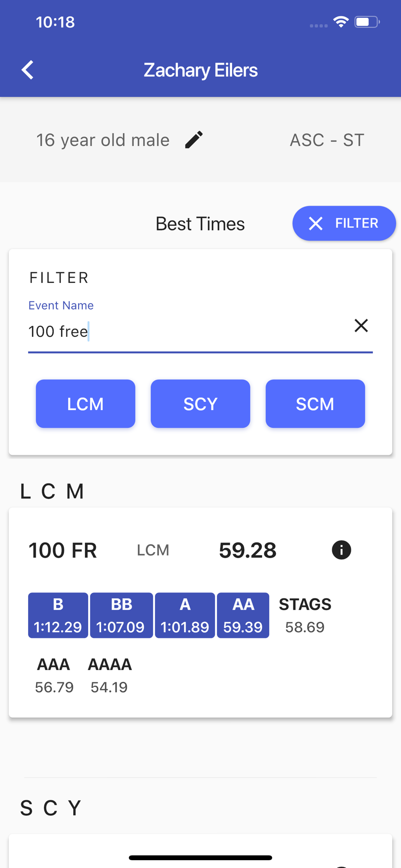401x868 pixels.
Task: Tap the 59.28 best time value
Action: coord(248,550)
